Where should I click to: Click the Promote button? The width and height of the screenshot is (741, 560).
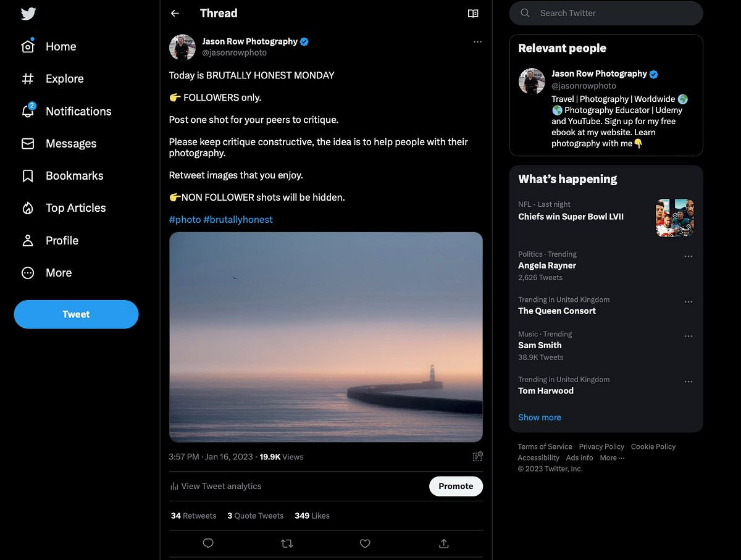pyautogui.click(x=456, y=486)
